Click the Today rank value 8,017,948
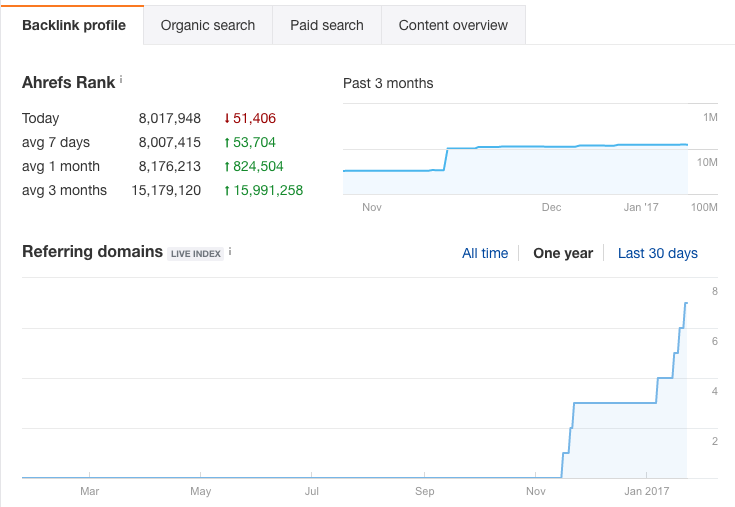Image resolution: width=735 pixels, height=507 pixels. point(170,118)
